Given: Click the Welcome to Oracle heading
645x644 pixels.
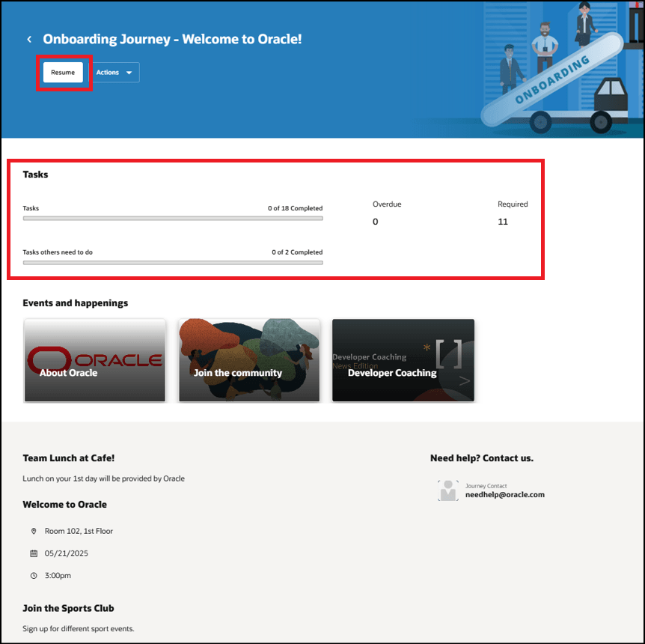Looking at the screenshot, I should pos(64,505).
